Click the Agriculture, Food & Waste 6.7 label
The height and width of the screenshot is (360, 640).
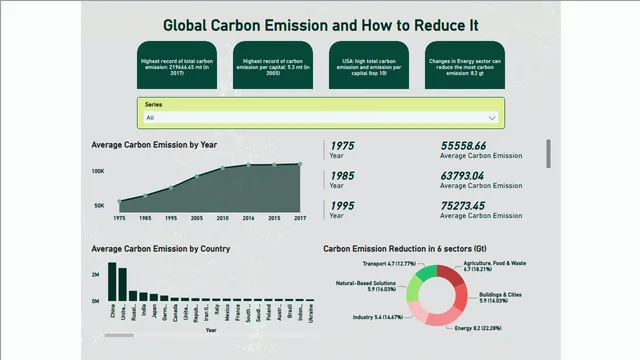coord(495,266)
